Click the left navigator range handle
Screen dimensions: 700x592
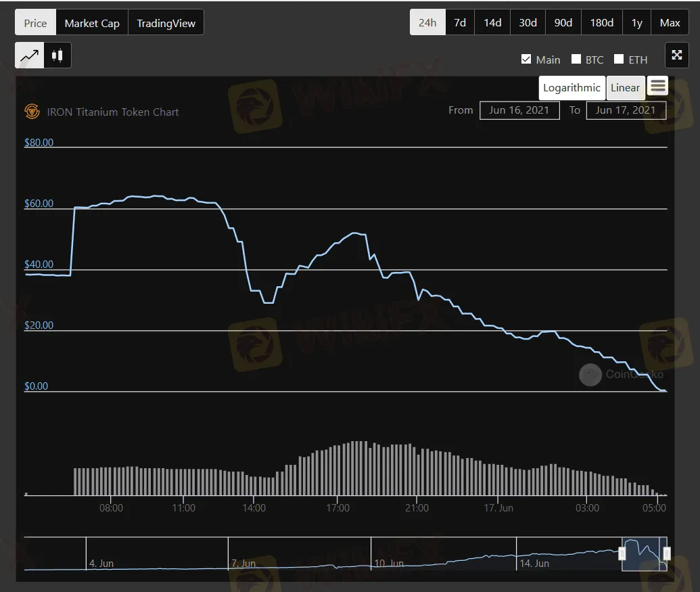coord(622,553)
